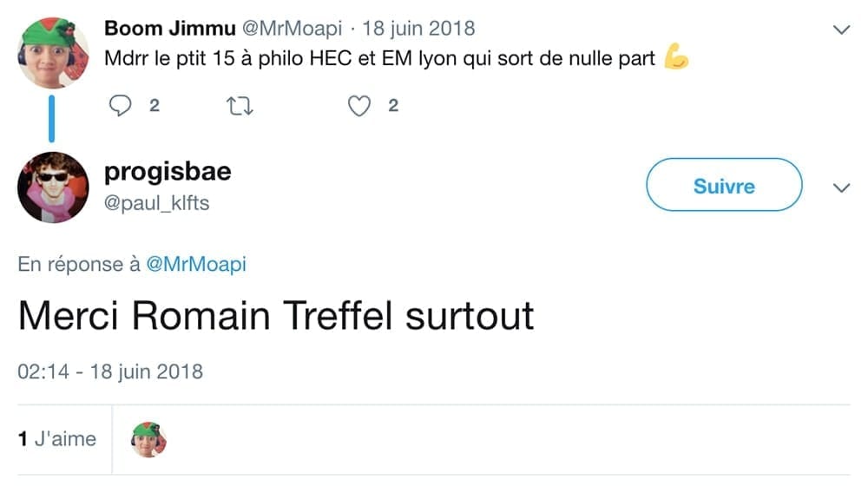
Task: Click the reply count next to the bubble
Action: pyautogui.click(x=155, y=106)
